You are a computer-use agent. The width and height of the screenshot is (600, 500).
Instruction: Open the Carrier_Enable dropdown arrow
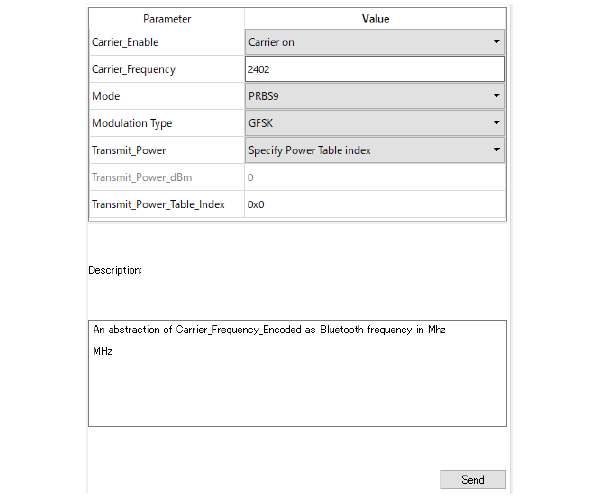496,42
